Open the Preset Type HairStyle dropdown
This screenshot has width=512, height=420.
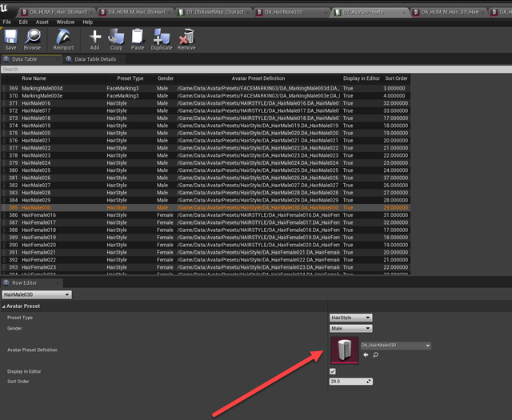click(x=351, y=318)
